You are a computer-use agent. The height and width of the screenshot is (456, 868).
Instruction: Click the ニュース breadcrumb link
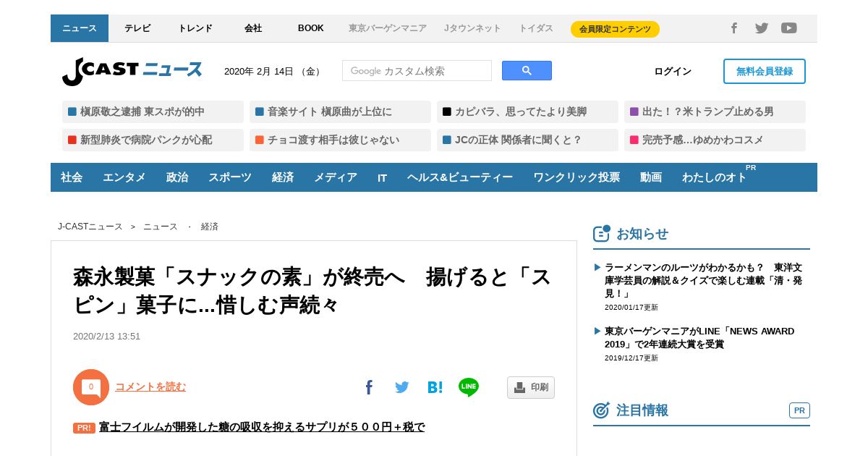(161, 227)
